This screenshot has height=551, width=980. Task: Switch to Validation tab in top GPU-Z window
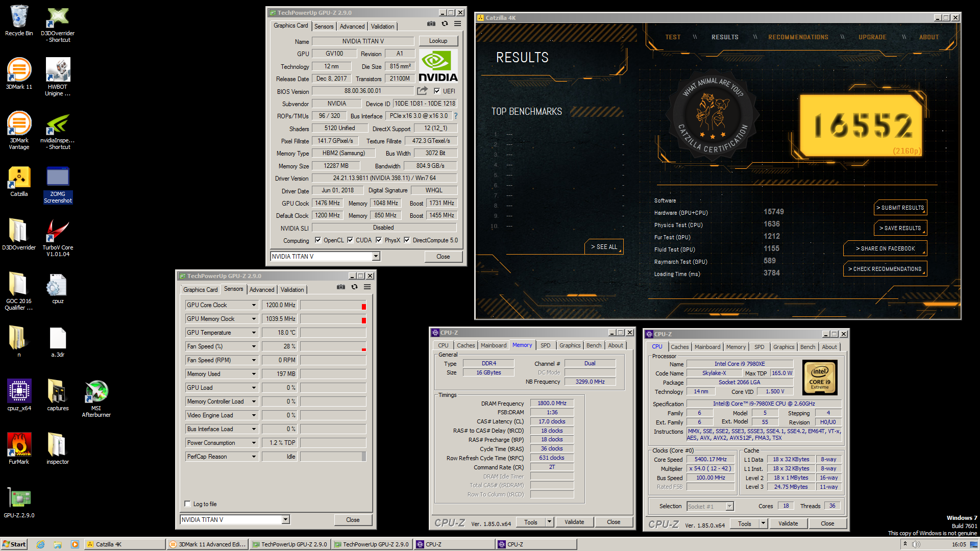[382, 27]
